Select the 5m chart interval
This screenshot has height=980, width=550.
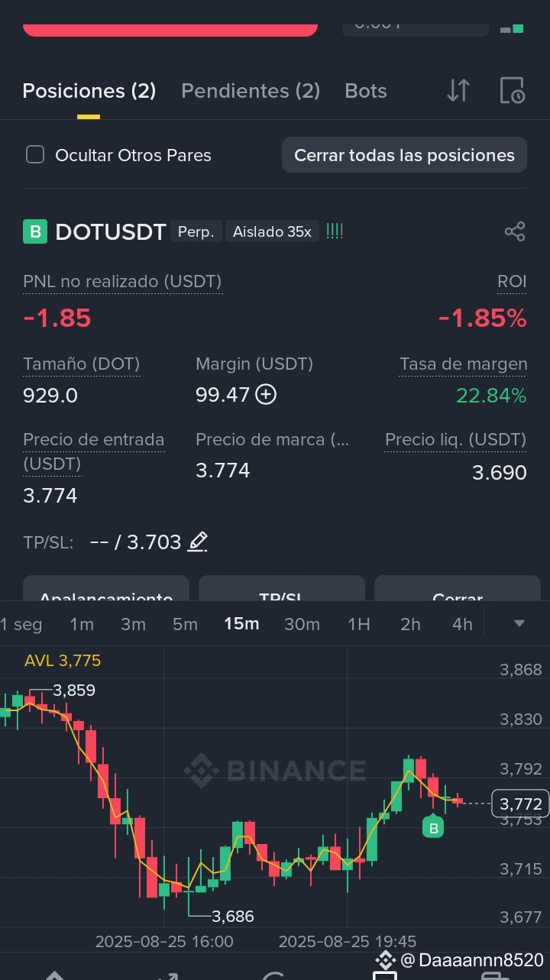pyautogui.click(x=185, y=624)
